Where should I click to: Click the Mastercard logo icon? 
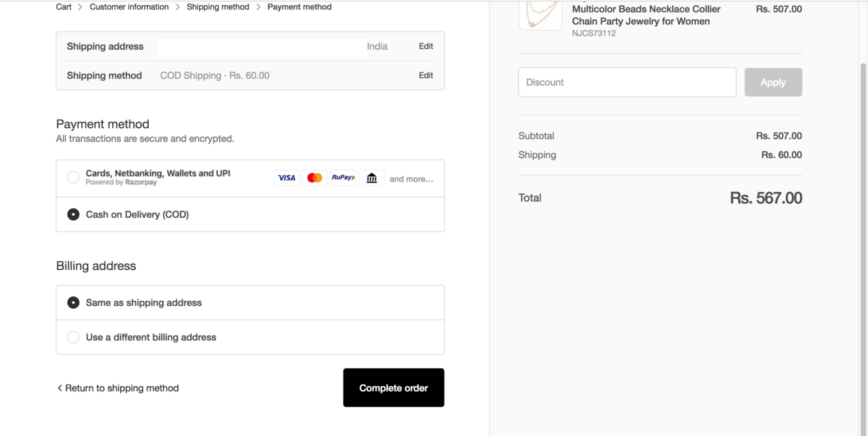tap(314, 178)
